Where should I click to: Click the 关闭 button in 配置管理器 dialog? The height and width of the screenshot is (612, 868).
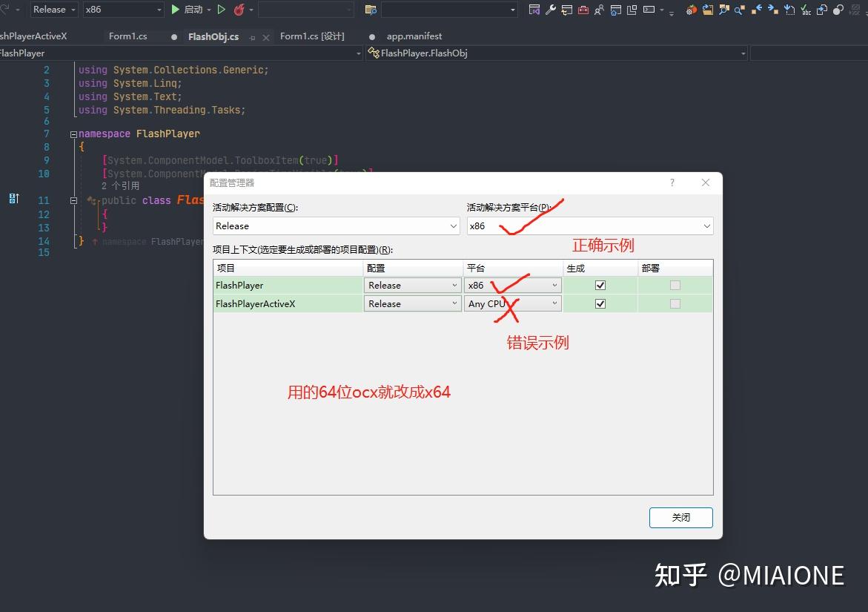[x=680, y=518]
